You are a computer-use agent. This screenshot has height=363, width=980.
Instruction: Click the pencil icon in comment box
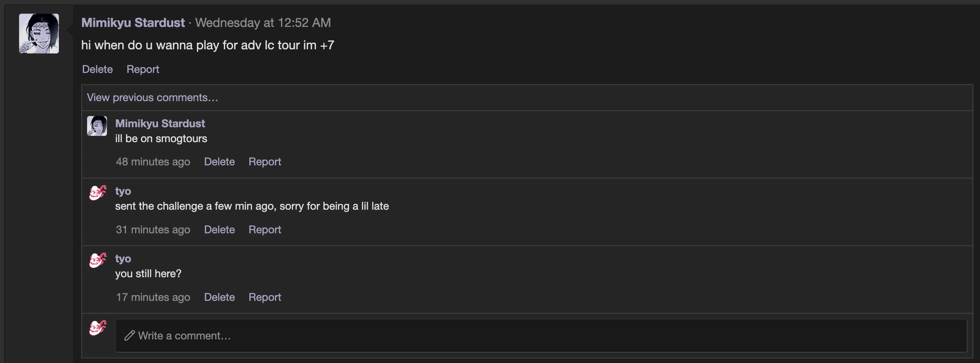pyautogui.click(x=130, y=336)
